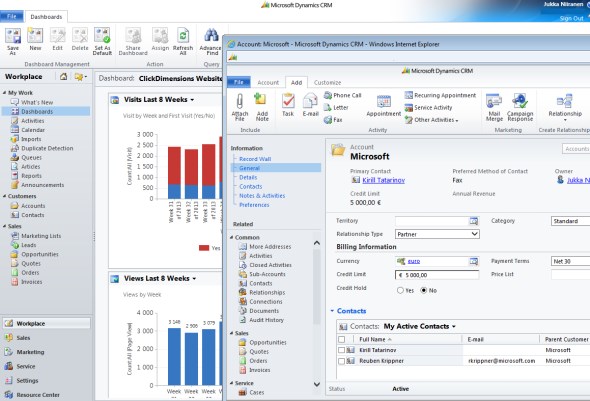Go to Notes & Activities section
Screen dimensions: 590x401
click(x=262, y=196)
